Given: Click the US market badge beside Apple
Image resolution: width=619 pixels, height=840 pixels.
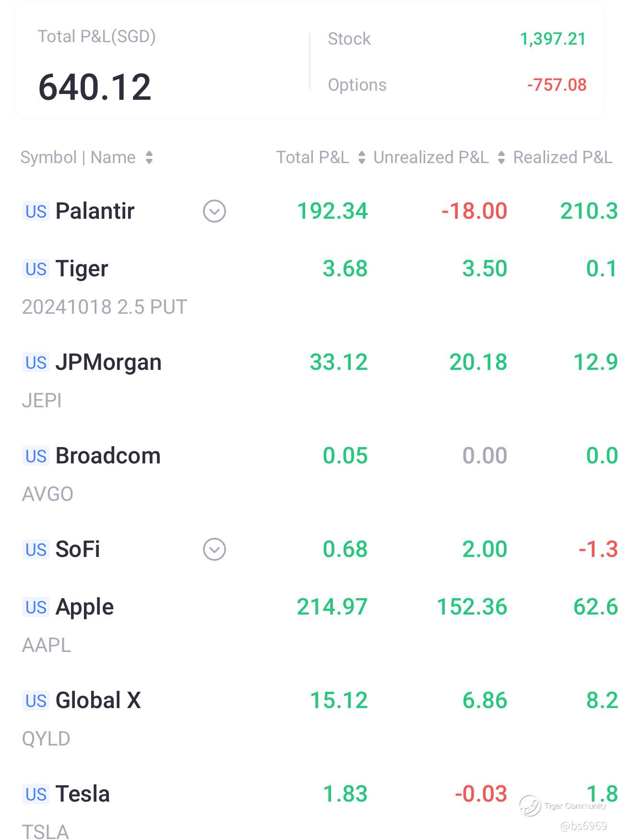Looking at the screenshot, I should click(x=36, y=607).
